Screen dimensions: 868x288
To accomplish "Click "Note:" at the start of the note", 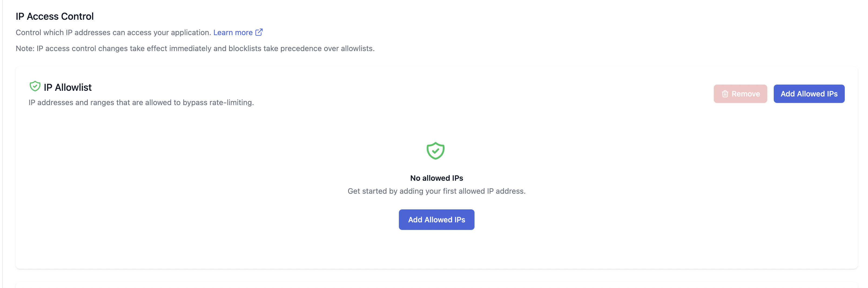I will coord(25,49).
